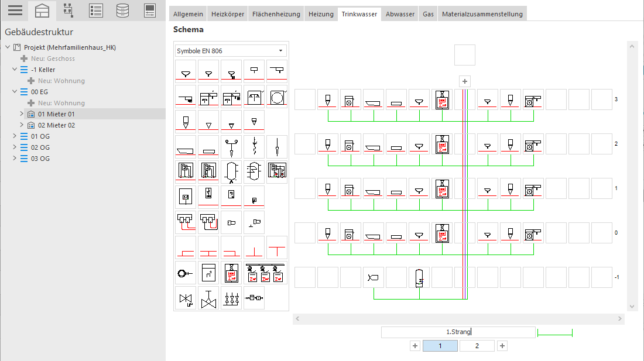Switch to the Gas tab
The image size is (644, 361).
pyautogui.click(x=428, y=14)
